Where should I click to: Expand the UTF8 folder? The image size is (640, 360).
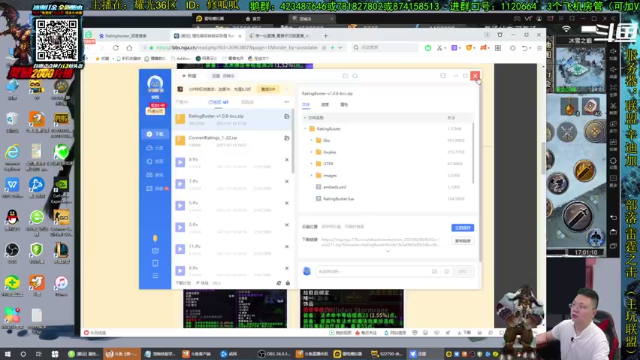coord(312,164)
